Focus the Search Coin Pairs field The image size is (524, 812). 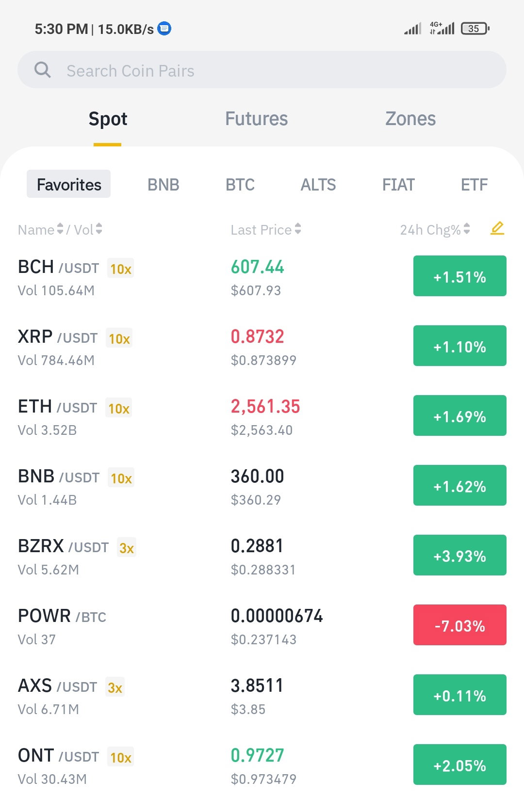tap(262, 70)
